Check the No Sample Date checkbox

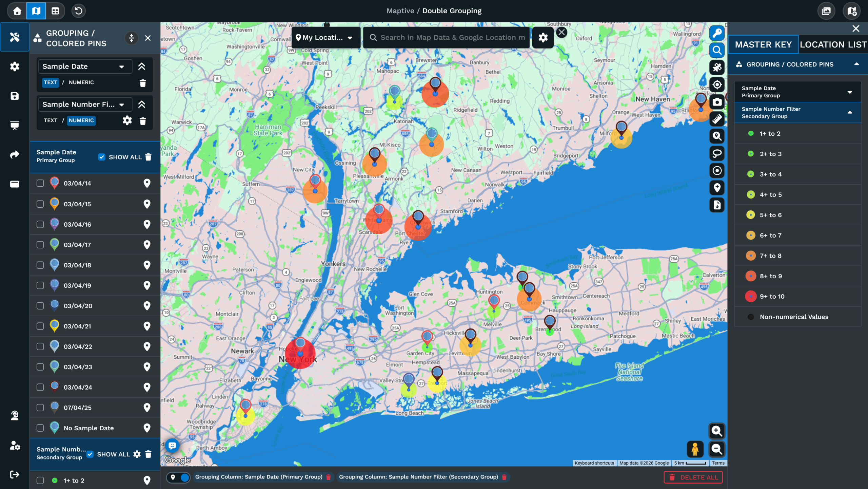[x=40, y=428]
